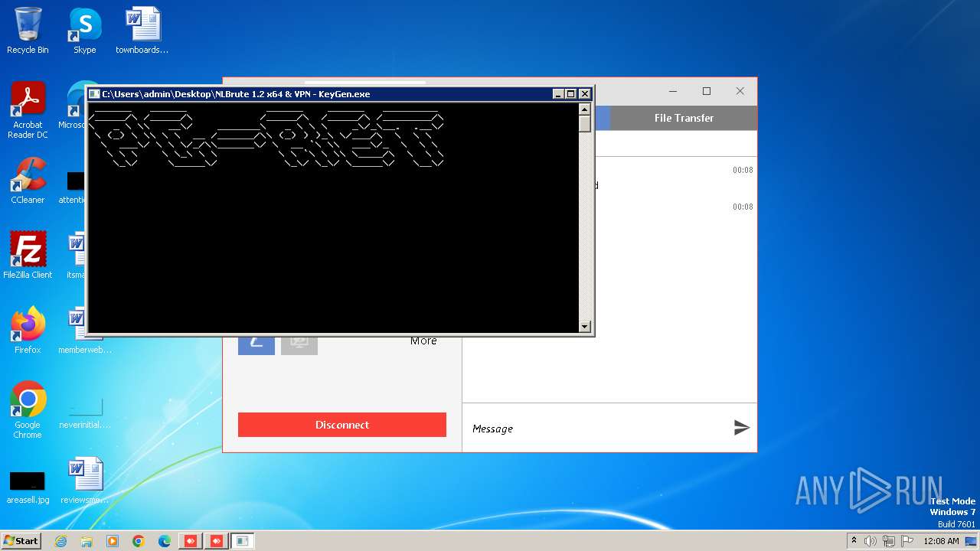Launch CCleaner from the desktop

(x=28, y=181)
